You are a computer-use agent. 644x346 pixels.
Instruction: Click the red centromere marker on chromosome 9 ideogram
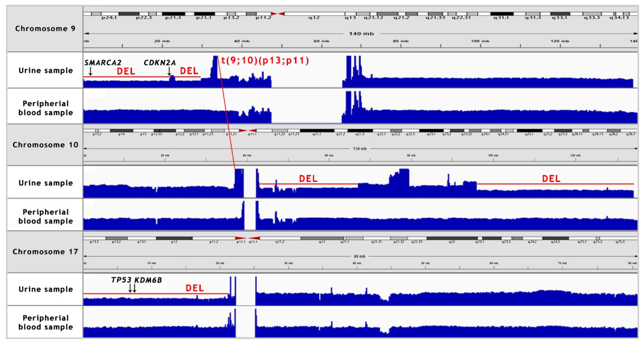(278, 14)
